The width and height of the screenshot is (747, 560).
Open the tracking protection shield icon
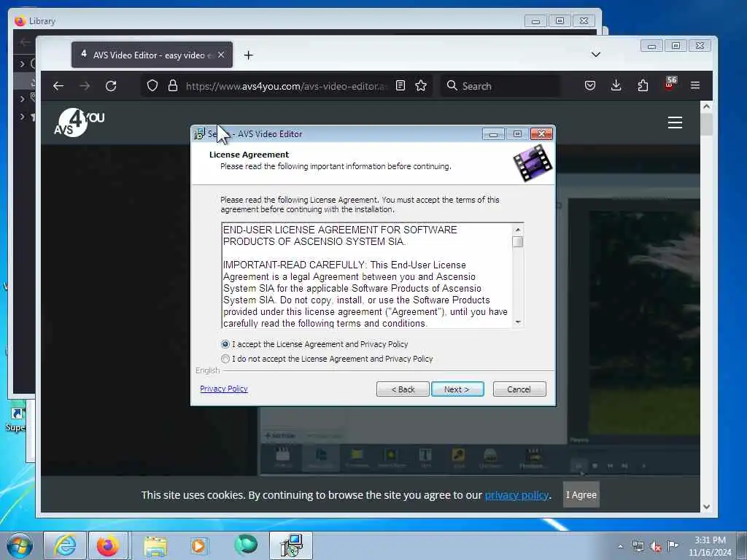tap(152, 86)
